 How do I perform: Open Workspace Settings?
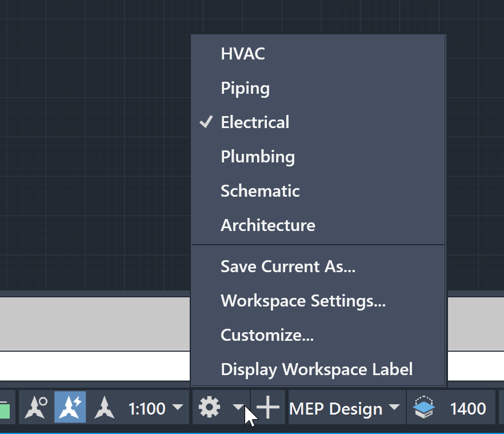click(304, 300)
